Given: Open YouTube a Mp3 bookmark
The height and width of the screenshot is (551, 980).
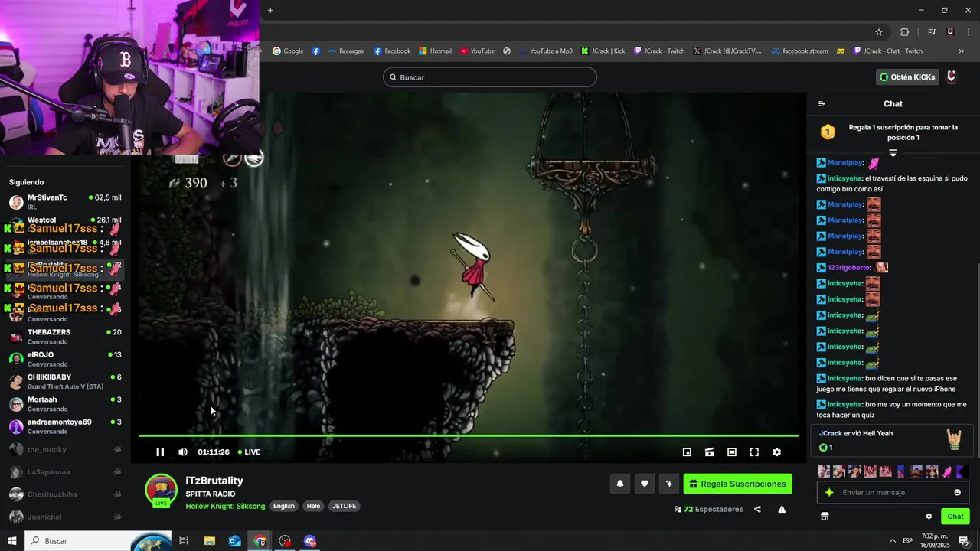Looking at the screenshot, I should click(x=546, y=51).
